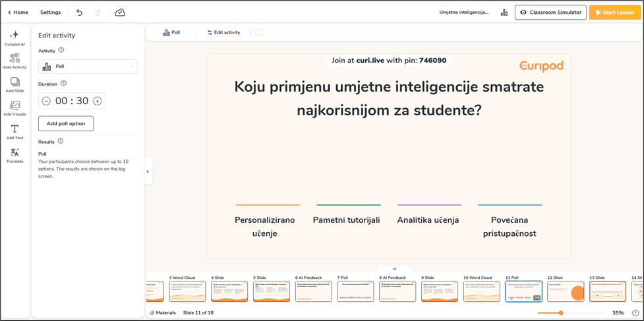Screen dimensions: 644x321
Task: Increase duration with plus button
Action: [98, 101]
